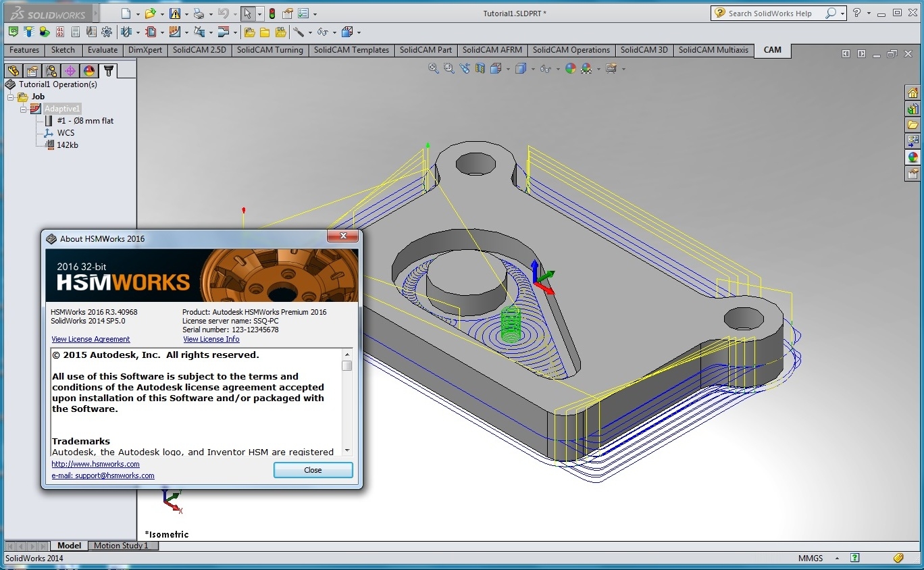Open the http://www.hsmworks.com link
924x570 pixels.
(x=96, y=464)
